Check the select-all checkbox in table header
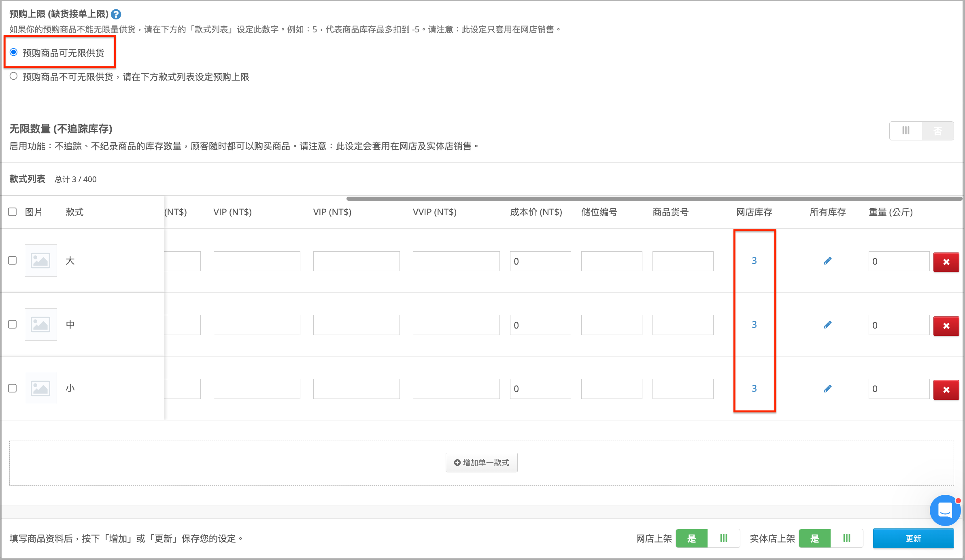 click(13, 212)
